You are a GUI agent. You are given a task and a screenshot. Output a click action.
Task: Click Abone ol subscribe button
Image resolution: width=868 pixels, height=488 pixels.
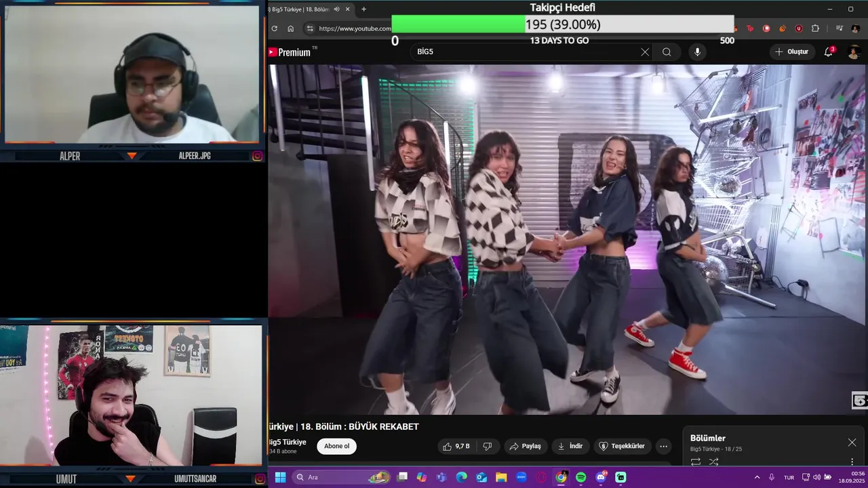tap(336, 446)
